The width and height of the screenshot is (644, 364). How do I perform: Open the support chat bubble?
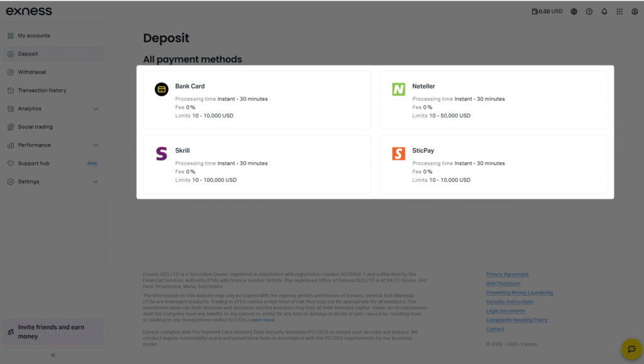point(631,349)
